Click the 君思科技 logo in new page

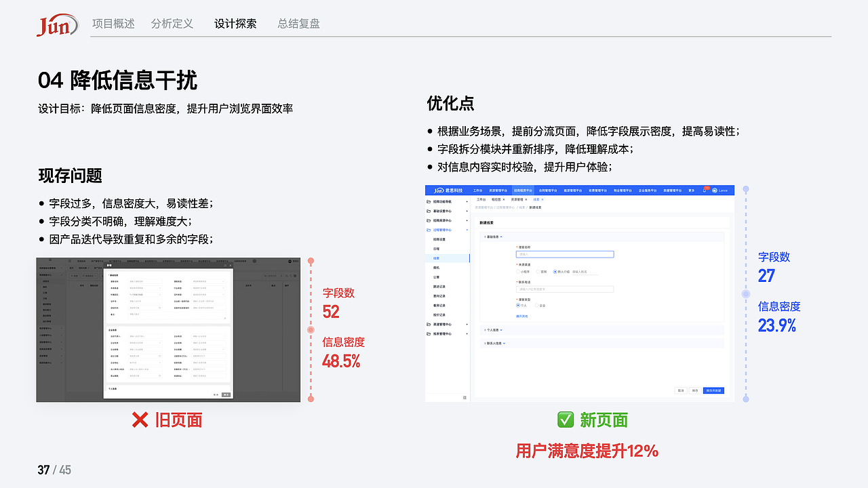pyautogui.click(x=448, y=190)
